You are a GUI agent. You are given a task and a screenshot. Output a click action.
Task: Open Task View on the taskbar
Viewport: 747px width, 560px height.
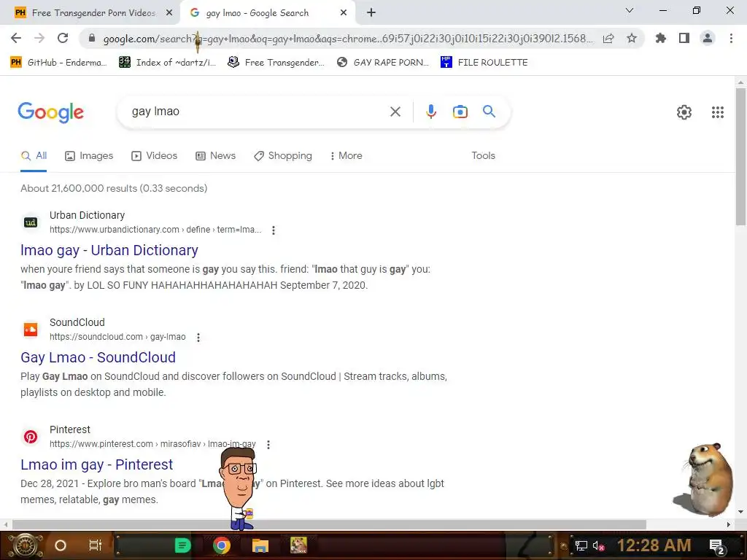(96, 545)
